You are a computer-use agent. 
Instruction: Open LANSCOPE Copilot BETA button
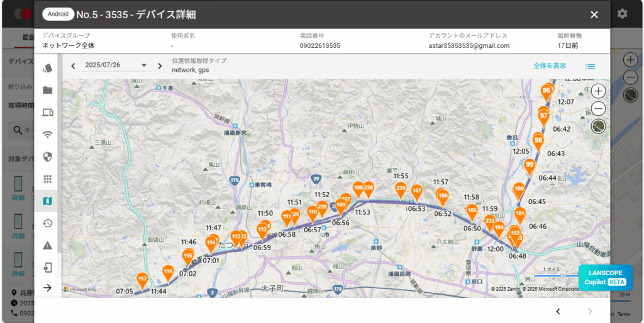[x=605, y=277]
